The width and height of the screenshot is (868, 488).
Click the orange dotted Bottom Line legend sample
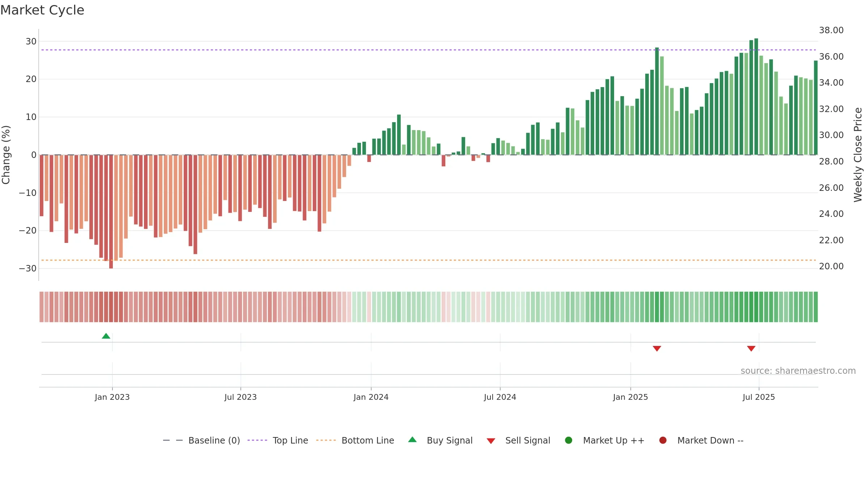pyautogui.click(x=326, y=440)
